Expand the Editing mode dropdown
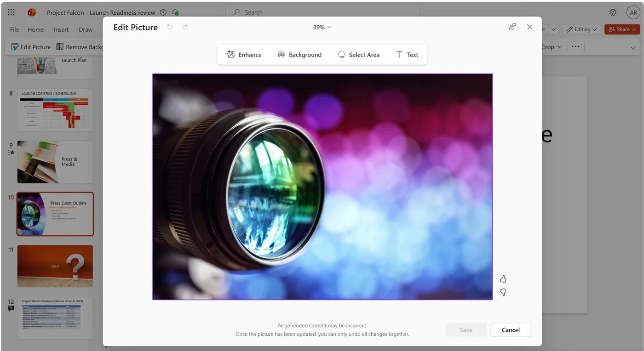 tap(581, 29)
